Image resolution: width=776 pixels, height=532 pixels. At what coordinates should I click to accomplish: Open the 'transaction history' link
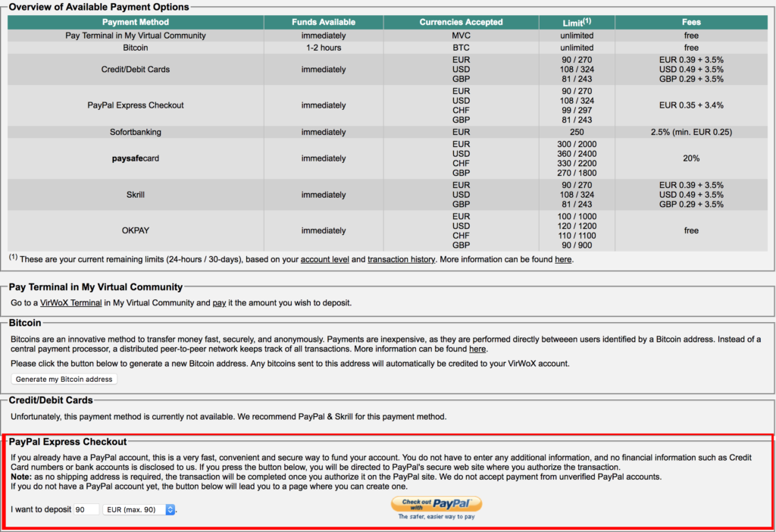pos(401,259)
